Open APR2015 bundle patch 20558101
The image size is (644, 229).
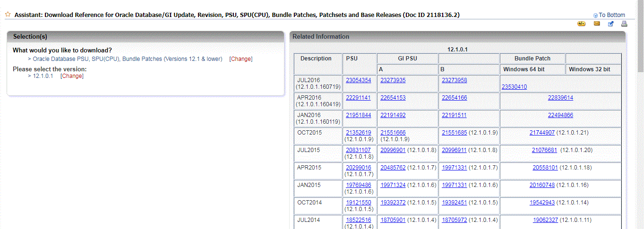click(x=545, y=168)
